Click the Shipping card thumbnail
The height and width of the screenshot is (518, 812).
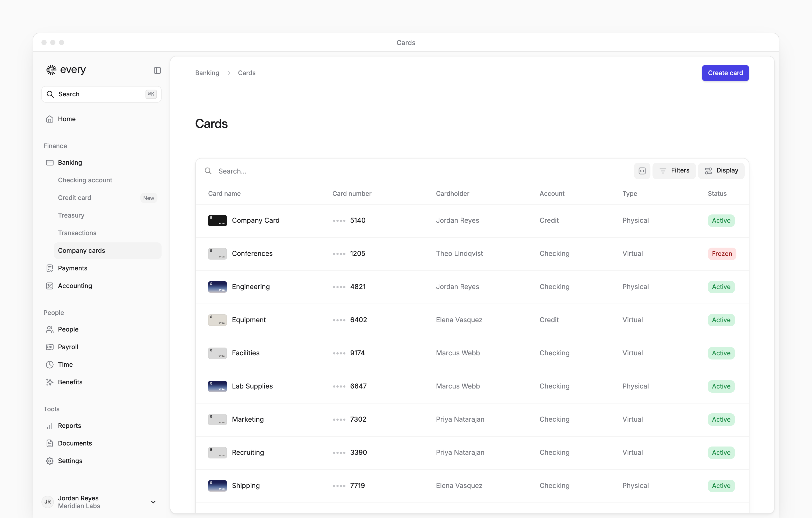[x=217, y=486]
